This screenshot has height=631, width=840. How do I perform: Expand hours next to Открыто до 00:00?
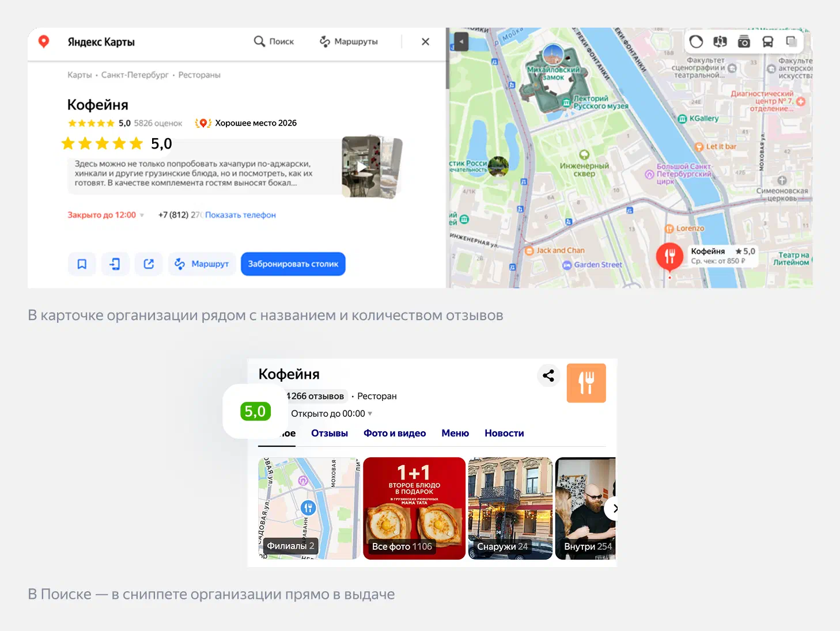tap(370, 413)
